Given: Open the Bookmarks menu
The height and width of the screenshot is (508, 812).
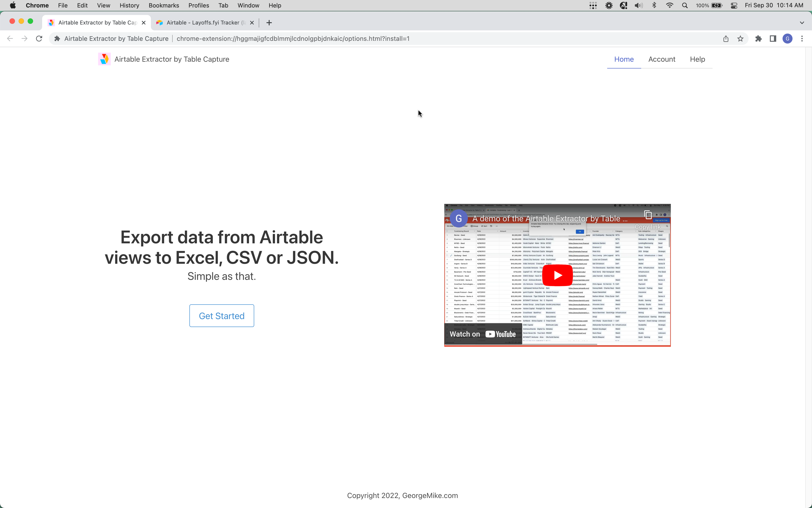Looking at the screenshot, I should coord(164,5).
